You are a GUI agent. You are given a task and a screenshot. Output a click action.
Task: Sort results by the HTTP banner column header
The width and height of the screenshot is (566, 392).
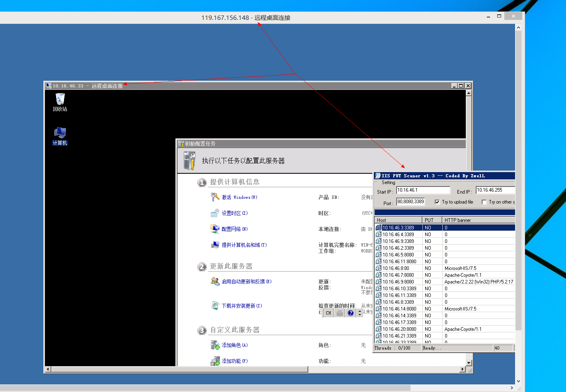(479, 220)
